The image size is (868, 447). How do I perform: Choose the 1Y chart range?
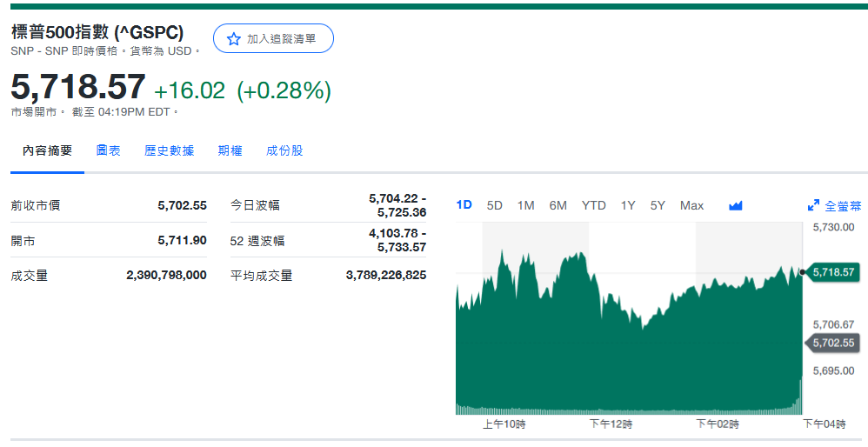628,205
